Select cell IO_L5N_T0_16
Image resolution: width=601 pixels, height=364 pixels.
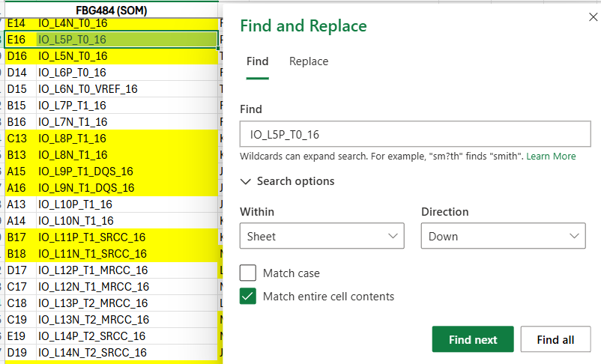(127, 56)
